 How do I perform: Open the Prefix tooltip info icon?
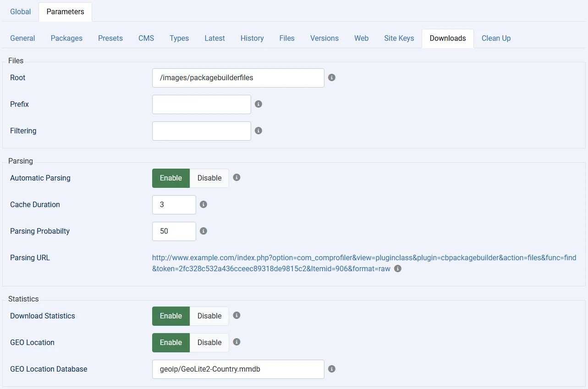click(x=258, y=104)
